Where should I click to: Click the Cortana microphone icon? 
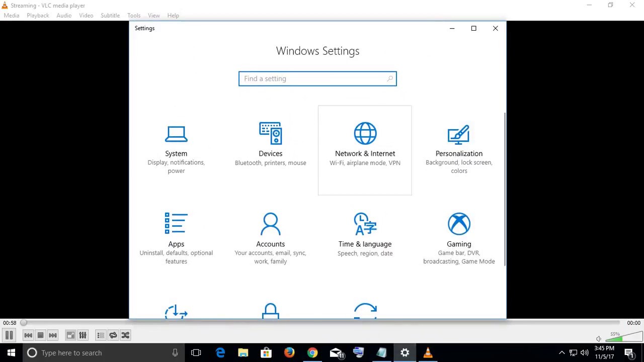tap(175, 353)
